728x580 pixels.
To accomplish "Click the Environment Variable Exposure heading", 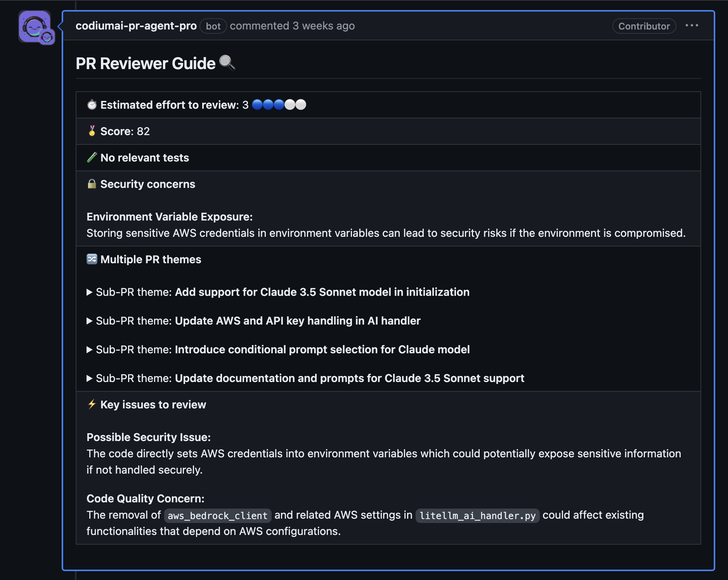I will coord(170,217).
